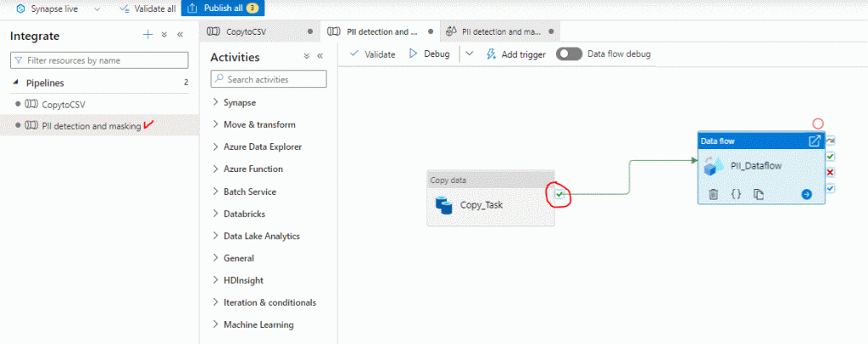This screenshot has height=344, width=868.
Task: Clone the PII_Dataflow activity using copy icon
Action: (759, 194)
